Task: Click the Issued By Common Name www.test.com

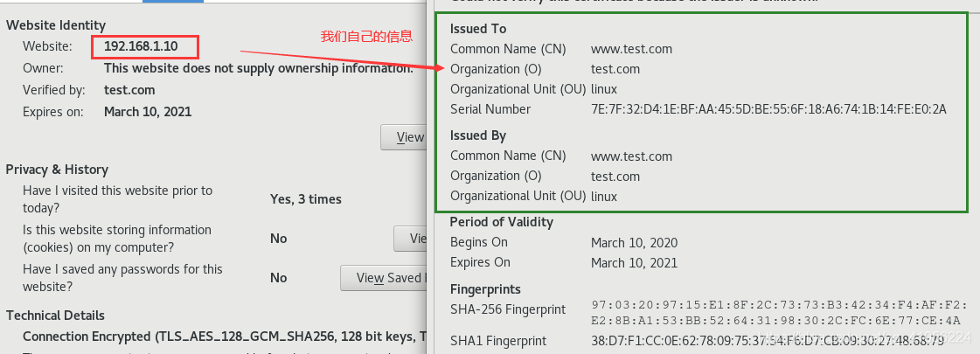Action: coord(632,156)
